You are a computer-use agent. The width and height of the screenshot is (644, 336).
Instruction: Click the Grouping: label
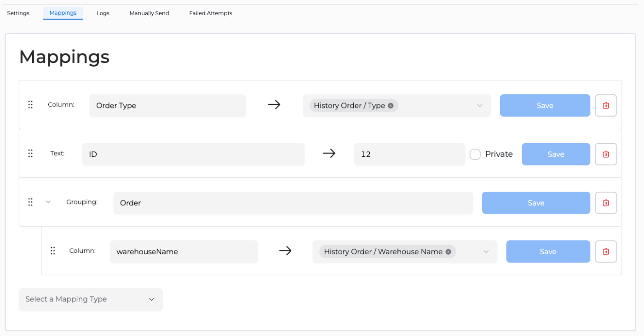[82, 202]
